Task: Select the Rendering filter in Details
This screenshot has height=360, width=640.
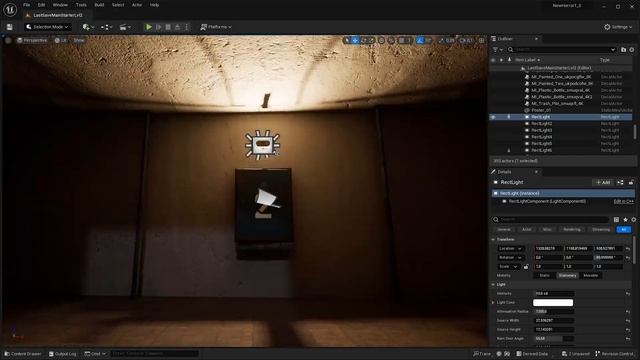Action: click(x=572, y=230)
